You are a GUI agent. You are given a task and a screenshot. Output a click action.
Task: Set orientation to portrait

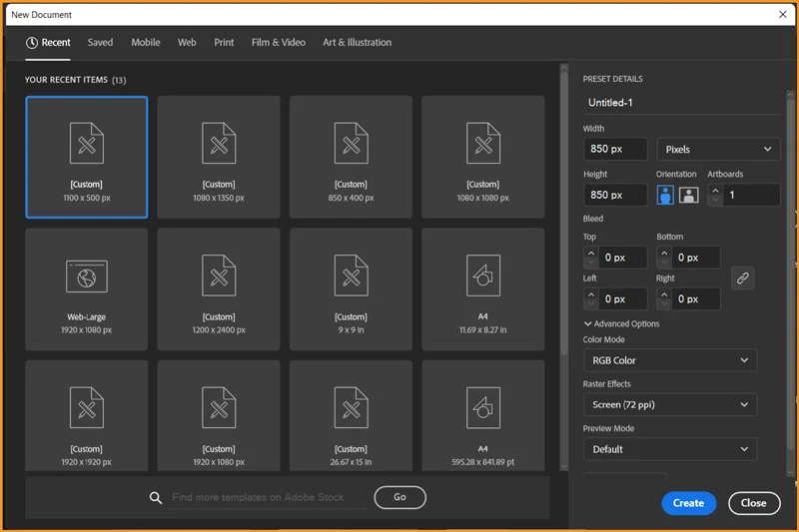click(x=665, y=196)
